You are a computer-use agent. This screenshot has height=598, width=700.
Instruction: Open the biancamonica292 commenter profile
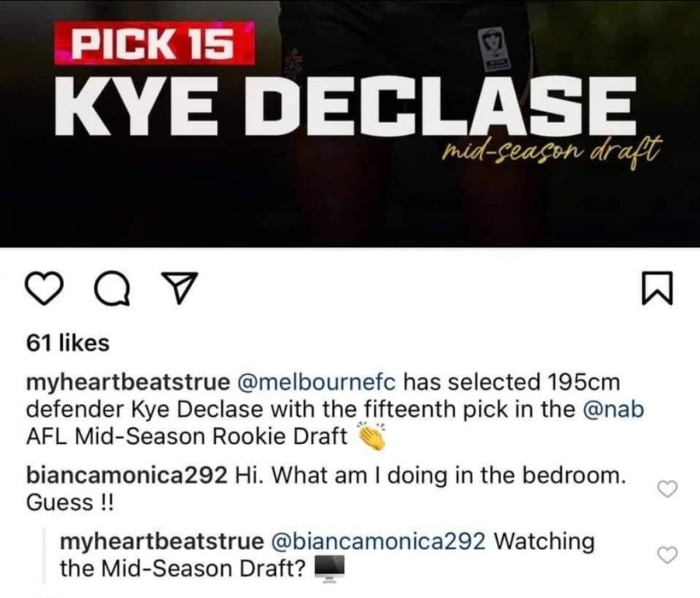click(x=127, y=476)
